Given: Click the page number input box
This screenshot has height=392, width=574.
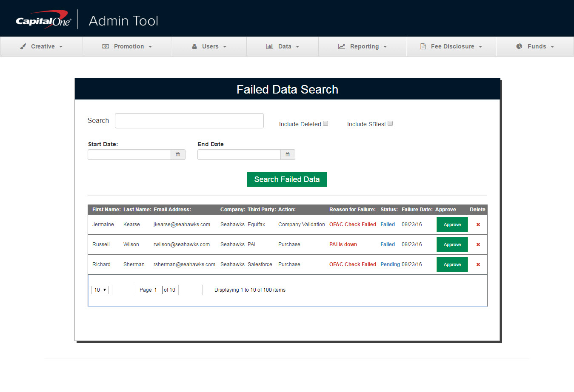Looking at the screenshot, I should click(157, 290).
